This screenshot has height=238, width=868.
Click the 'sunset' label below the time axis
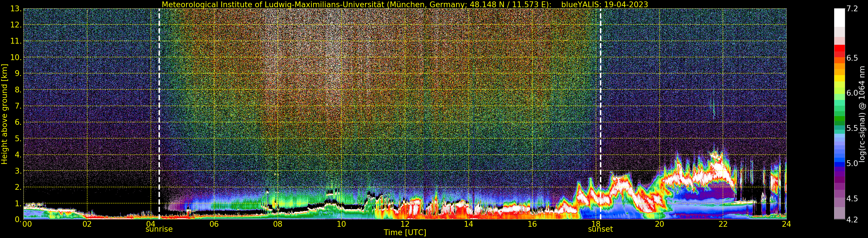point(600,229)
